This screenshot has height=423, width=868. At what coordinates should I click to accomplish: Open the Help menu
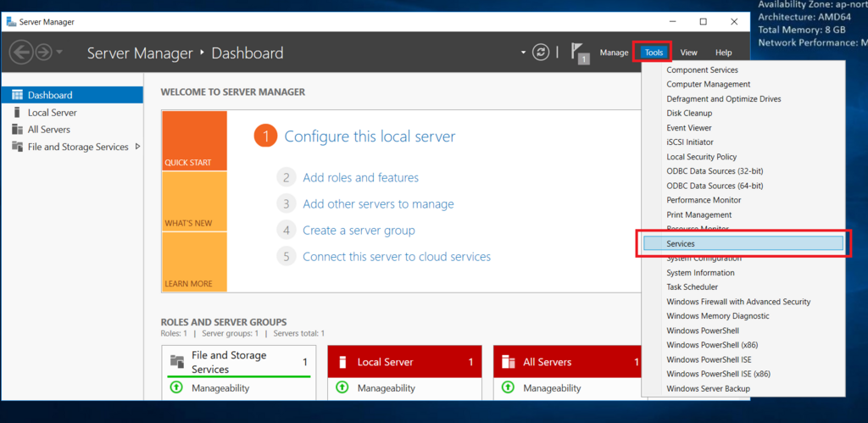click(x=723, y=53)
